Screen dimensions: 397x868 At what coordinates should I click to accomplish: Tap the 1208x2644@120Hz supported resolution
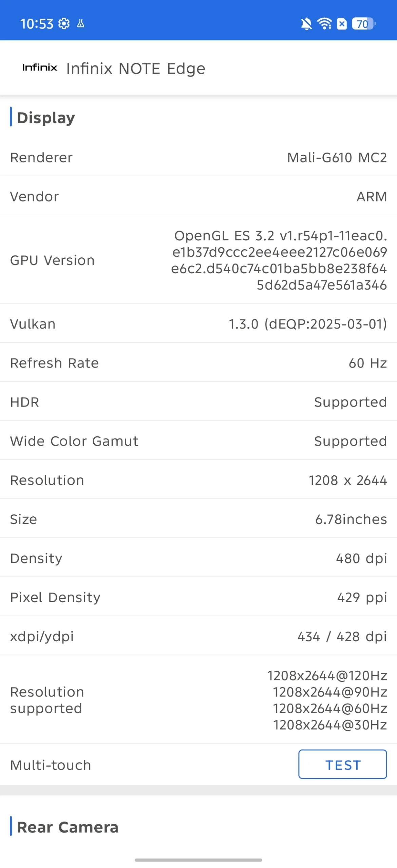pyautogui.click(x=327, y=676)
